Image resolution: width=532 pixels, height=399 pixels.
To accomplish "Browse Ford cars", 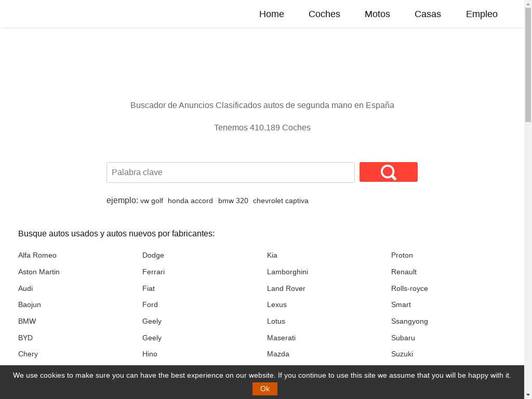I will [150, 304].
